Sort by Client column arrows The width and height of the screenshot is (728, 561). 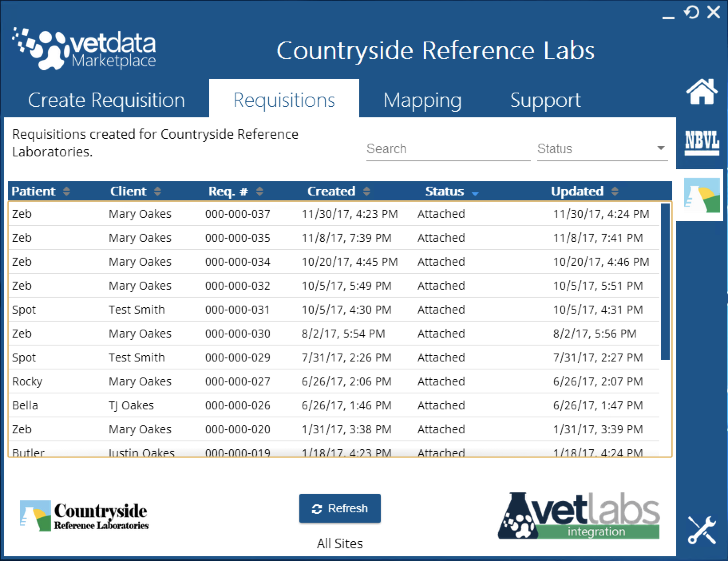coord(158,192)
